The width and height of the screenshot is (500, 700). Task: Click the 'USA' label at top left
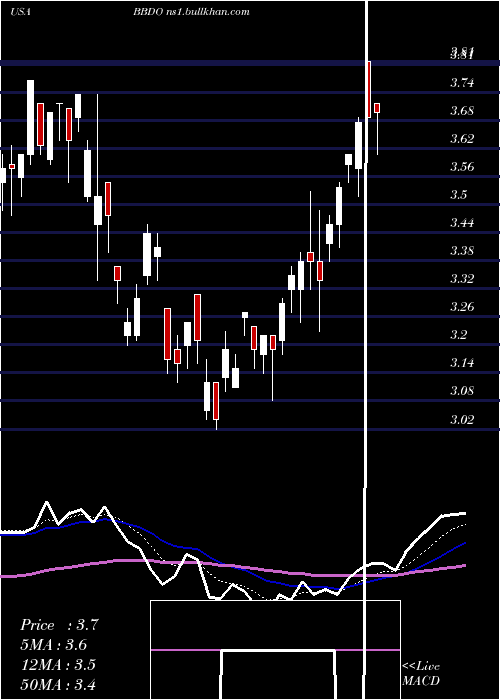click(x=21, y=12)
